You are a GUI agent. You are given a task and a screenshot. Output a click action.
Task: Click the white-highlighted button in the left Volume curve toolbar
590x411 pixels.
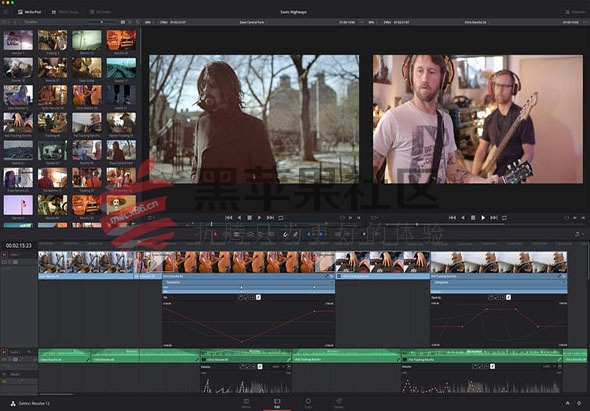coord(260,366)
